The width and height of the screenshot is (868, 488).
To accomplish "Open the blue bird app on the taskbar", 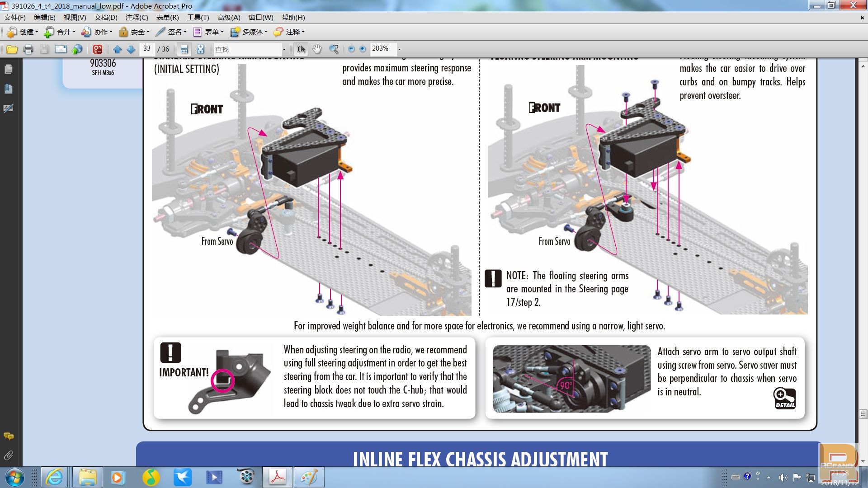I will [x=183, y=478].
